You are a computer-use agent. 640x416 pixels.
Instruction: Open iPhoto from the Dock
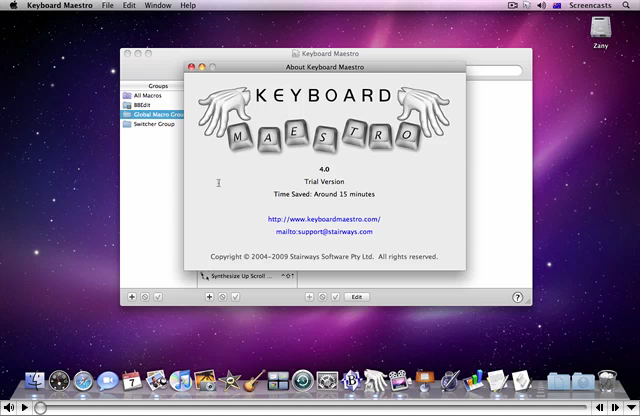pos(205,380)
